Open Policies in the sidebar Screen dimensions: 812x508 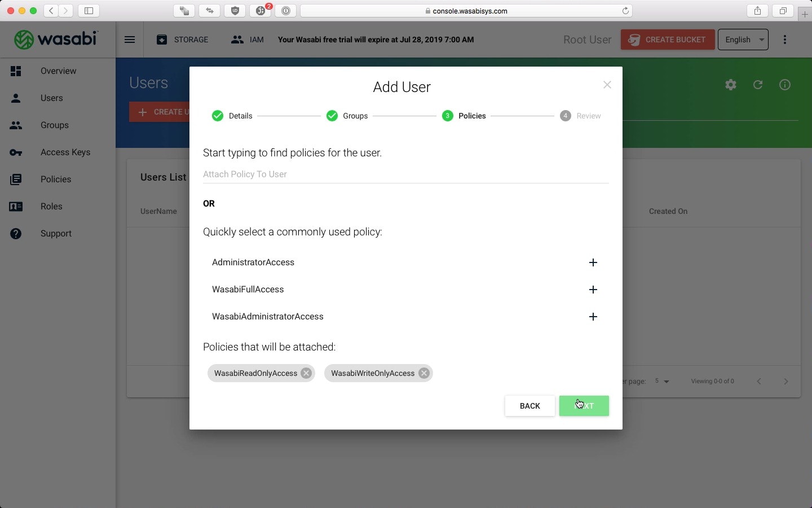58,179
